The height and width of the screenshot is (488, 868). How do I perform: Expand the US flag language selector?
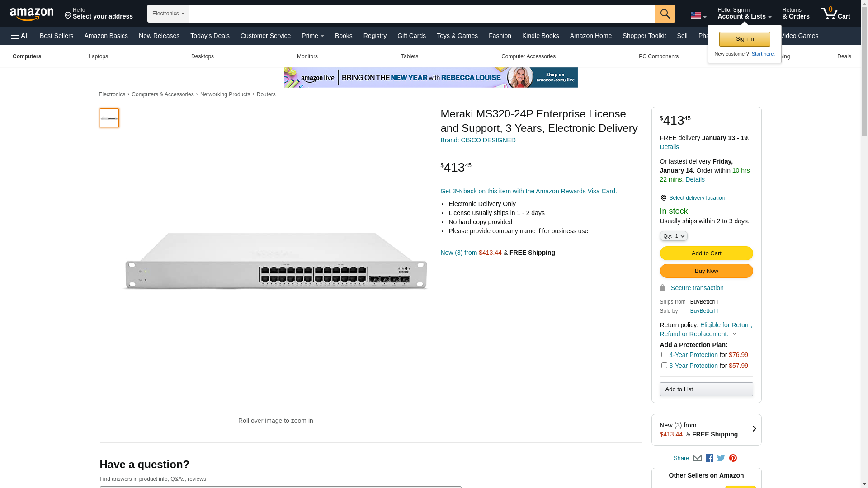click(698, 16)
